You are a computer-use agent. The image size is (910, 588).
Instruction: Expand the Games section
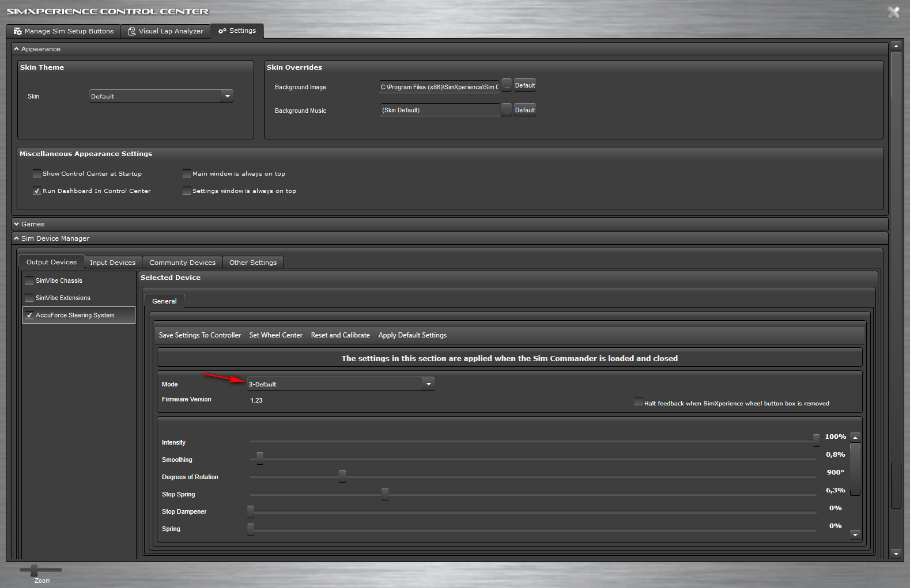17,224
